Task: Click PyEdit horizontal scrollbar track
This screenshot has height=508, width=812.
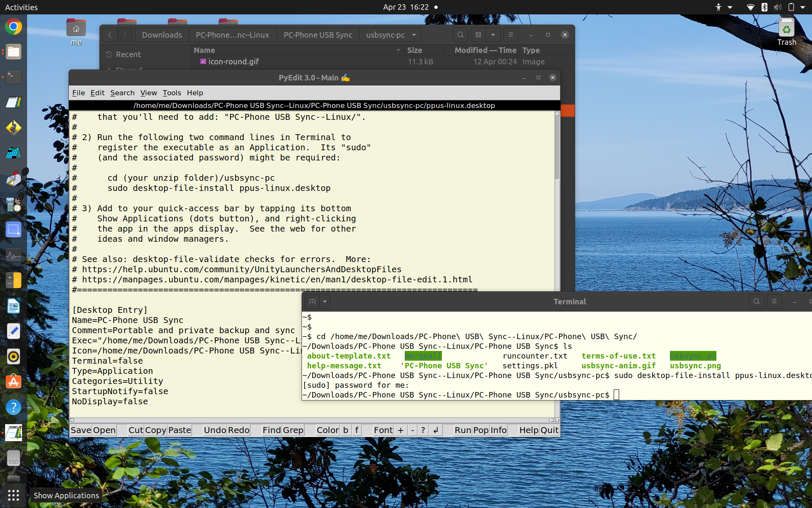Action: click(312, 420)
